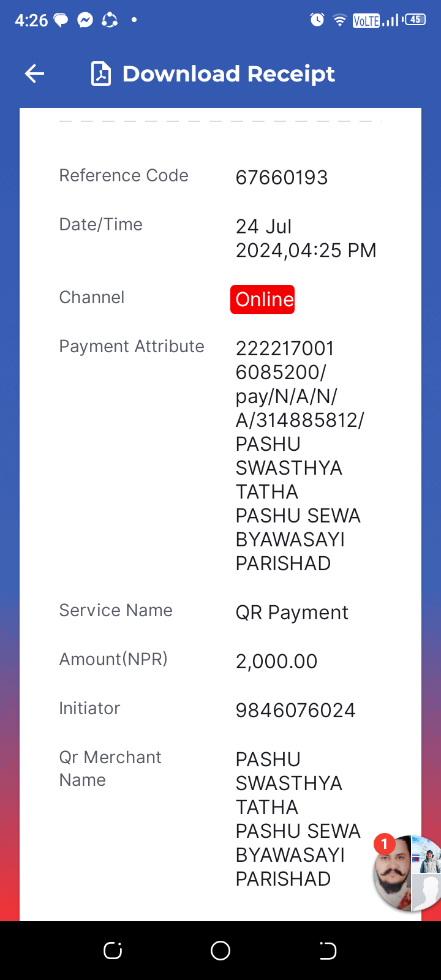Tap the battery indicator icon
441x980 pixels.
[x=415, y=20]
